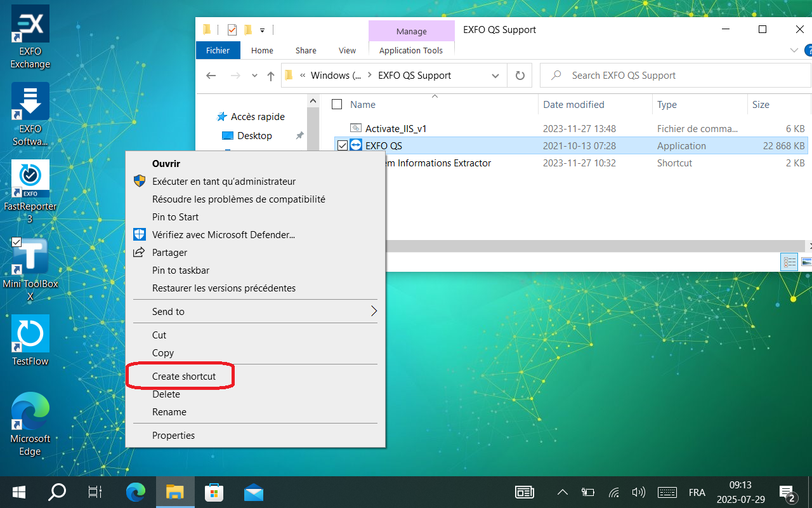Select Cut in context menu
This screenshot has width=812, height=508.
pos(159,335)
